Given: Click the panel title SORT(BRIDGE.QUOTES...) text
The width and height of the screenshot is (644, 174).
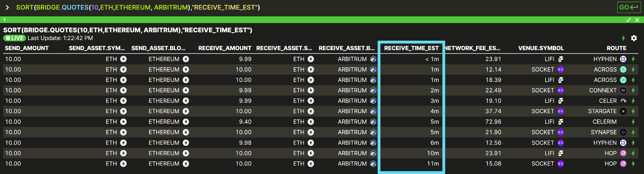Looking at the screenshot, I should 128,30.
